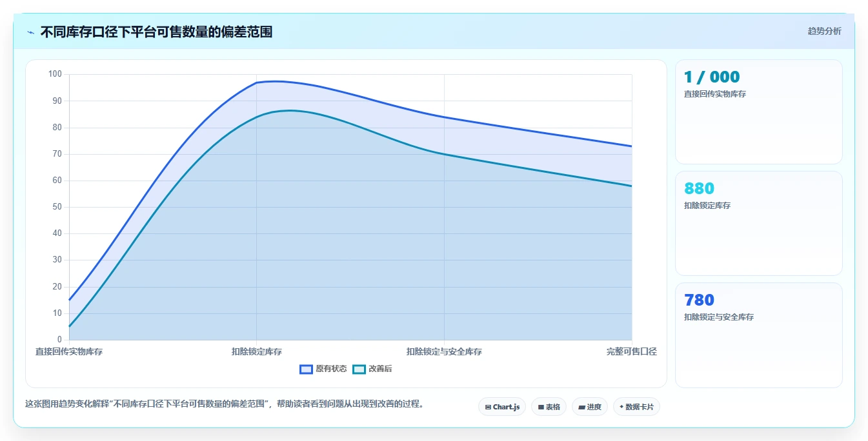Viewport: 868px width, 441px height.
Task: Select the 进度 tag
Action: 590,407
